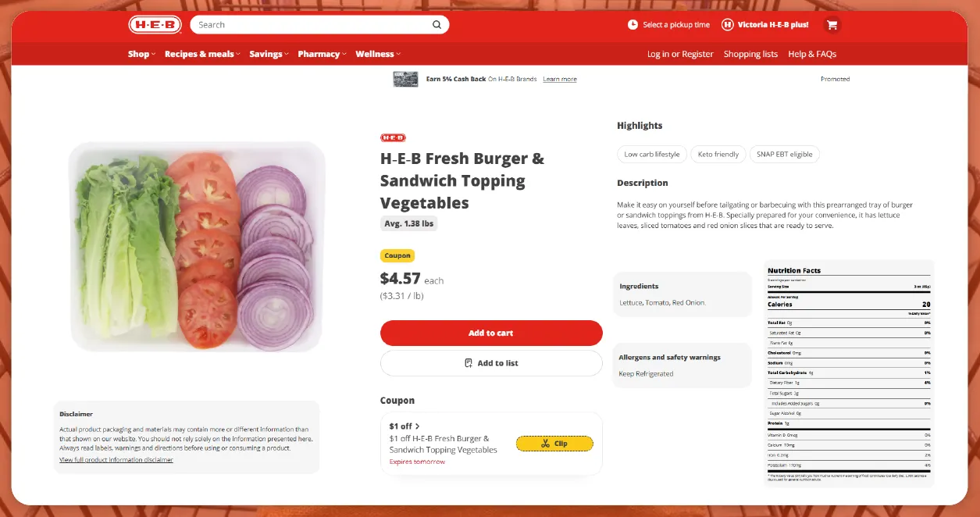This screenshot has height=517, width=980.
Task: Open the shopping cart icon
Action: point(832,25)
